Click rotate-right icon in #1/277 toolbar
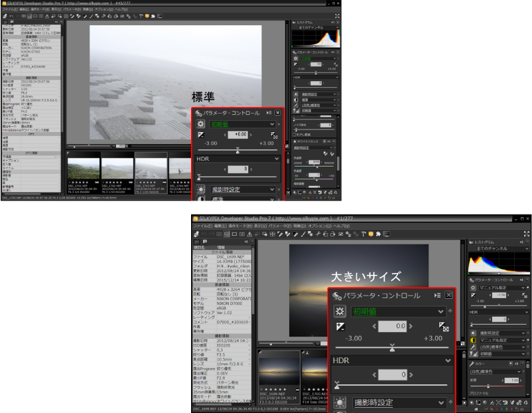 click(333, 234)
